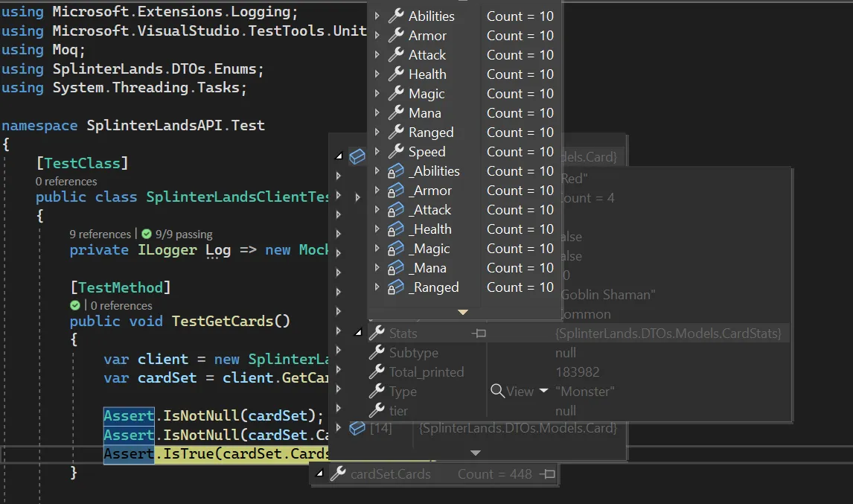Expand the _Health private field row
The width and height of the screenshot is (853, 504).
(377, 229)
